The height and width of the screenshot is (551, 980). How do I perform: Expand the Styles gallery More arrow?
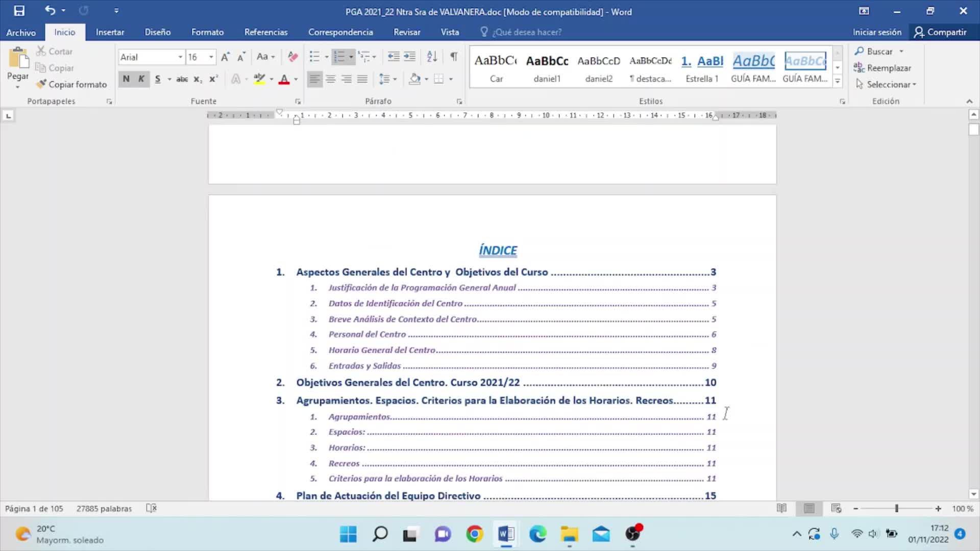point(837,81)
